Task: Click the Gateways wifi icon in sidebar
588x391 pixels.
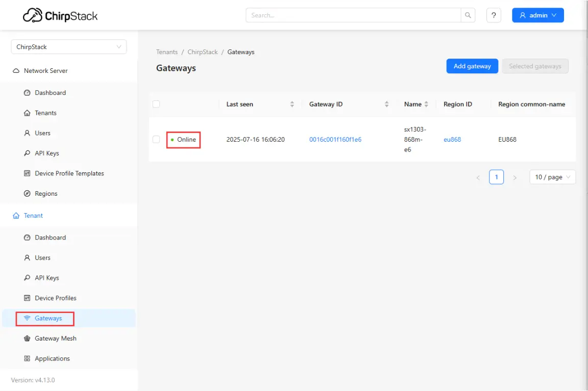Action: pyautogui.click(x=28, y=318)
